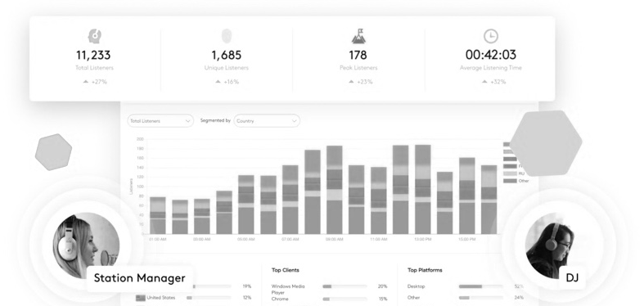The image size is (644, 306).
Task: Click the Desktop platform progress bar
Action: 480,286
